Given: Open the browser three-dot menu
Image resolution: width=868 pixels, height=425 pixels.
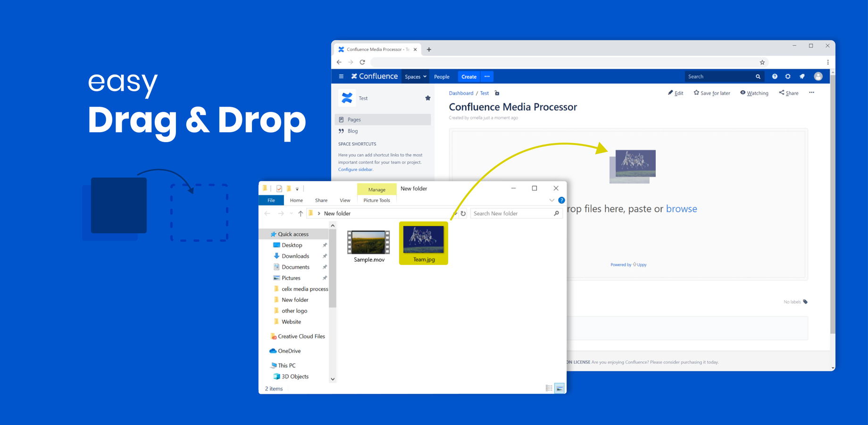Looking at the screenshot, I should [828, 62].
